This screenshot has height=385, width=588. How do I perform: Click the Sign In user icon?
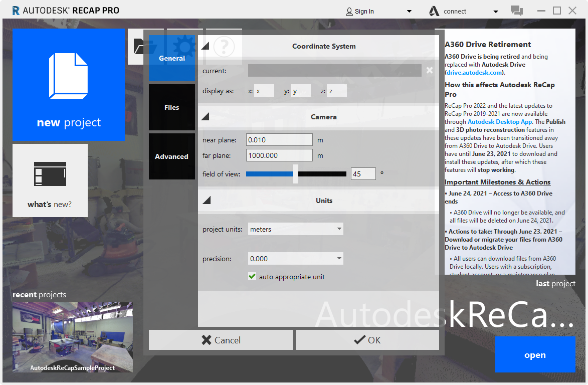click(349, 11)
